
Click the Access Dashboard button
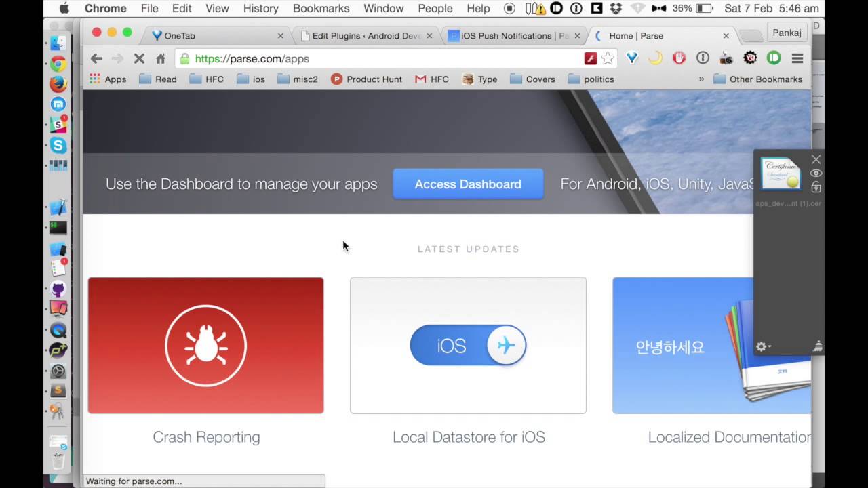[468, 184]
